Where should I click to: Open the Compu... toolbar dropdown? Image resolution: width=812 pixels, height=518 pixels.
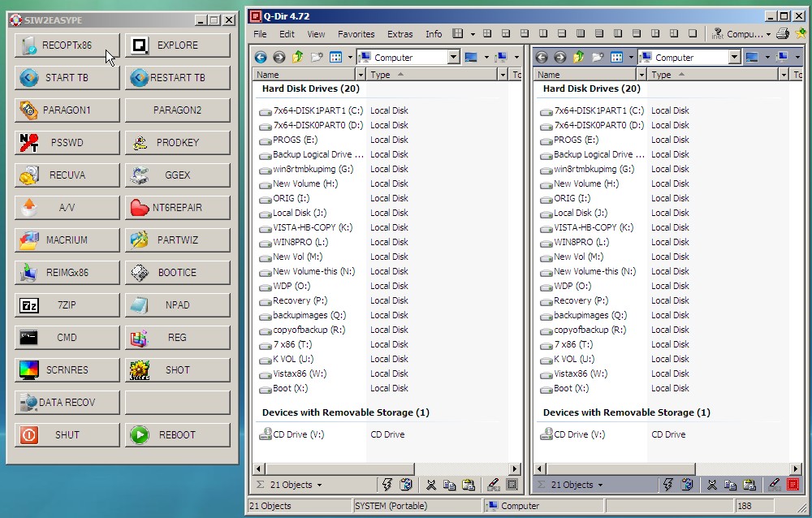(768, 34)
